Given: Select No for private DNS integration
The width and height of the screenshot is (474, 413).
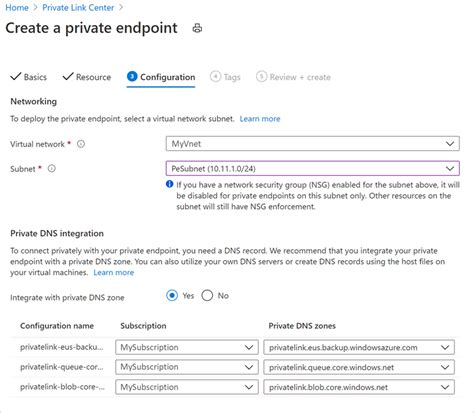Looking at the screenshot, I should click(207, 296).
